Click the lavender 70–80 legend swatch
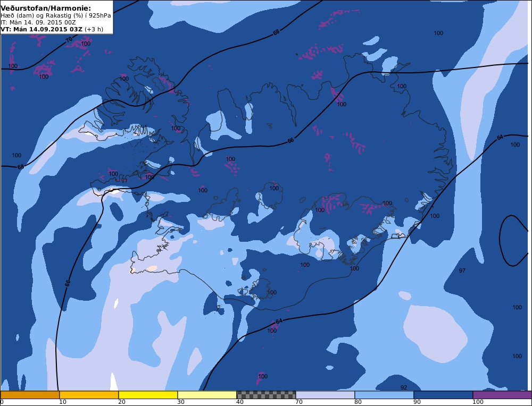 (325, 395)
